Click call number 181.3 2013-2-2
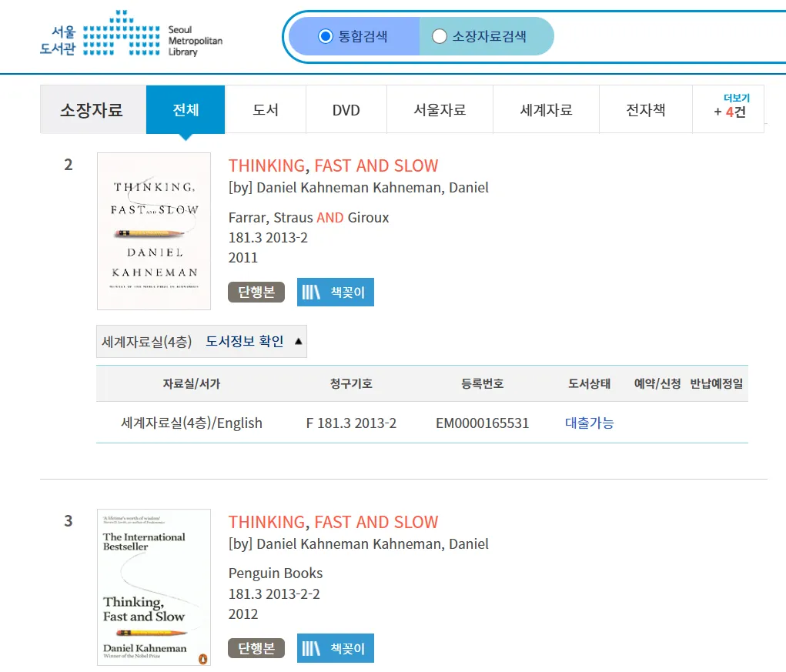 (274, 593)
